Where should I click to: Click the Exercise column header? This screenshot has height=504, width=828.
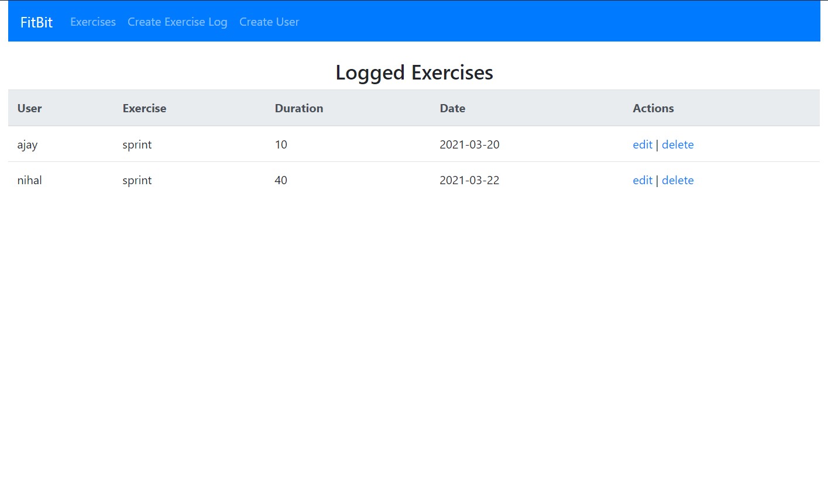[144, 108]
